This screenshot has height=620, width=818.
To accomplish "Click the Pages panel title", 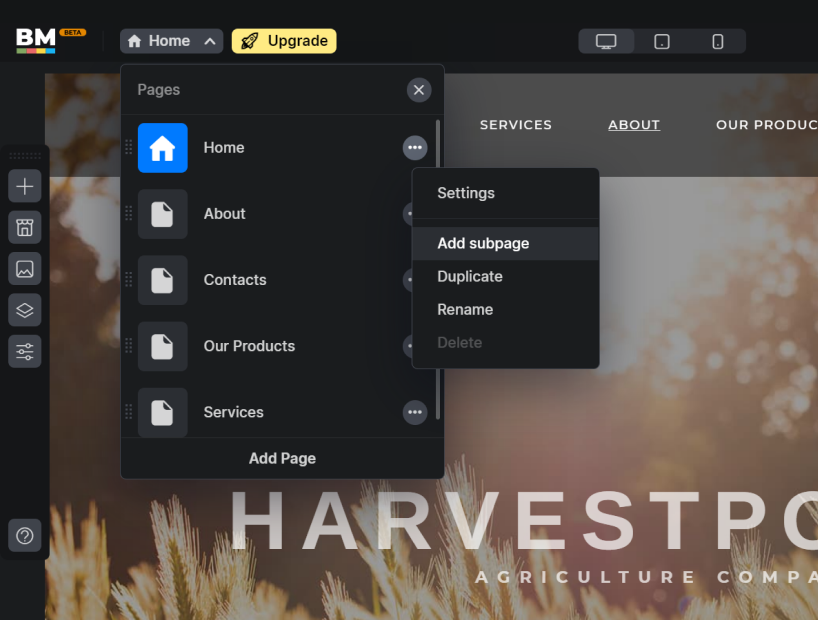I will tap(159, 90).
